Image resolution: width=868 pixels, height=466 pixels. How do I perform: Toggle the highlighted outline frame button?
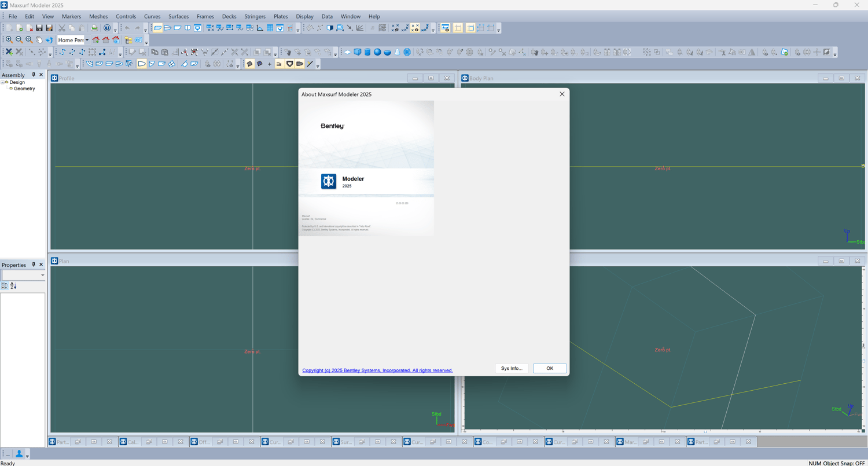pos(458,28)
